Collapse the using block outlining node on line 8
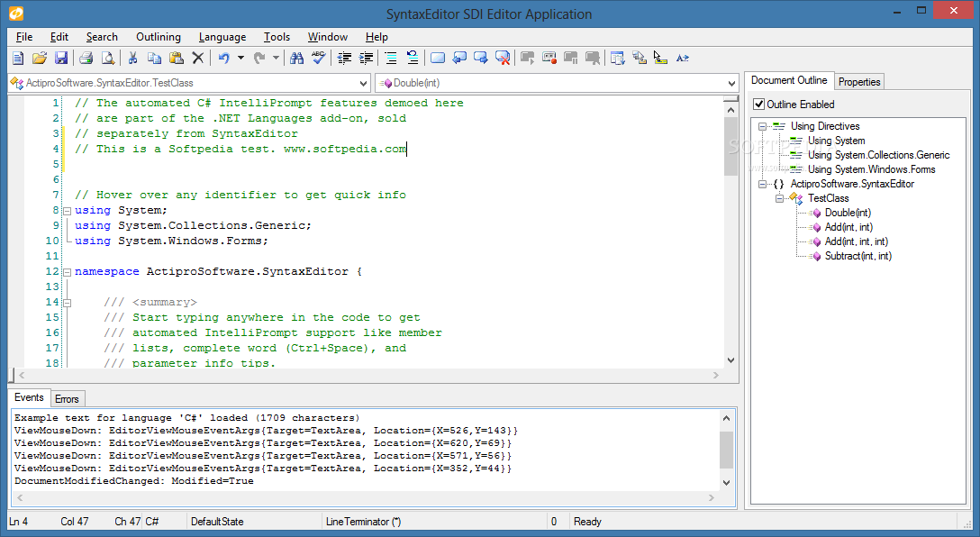This screenshot has height=537, width=980. click(x=67, y=211)
